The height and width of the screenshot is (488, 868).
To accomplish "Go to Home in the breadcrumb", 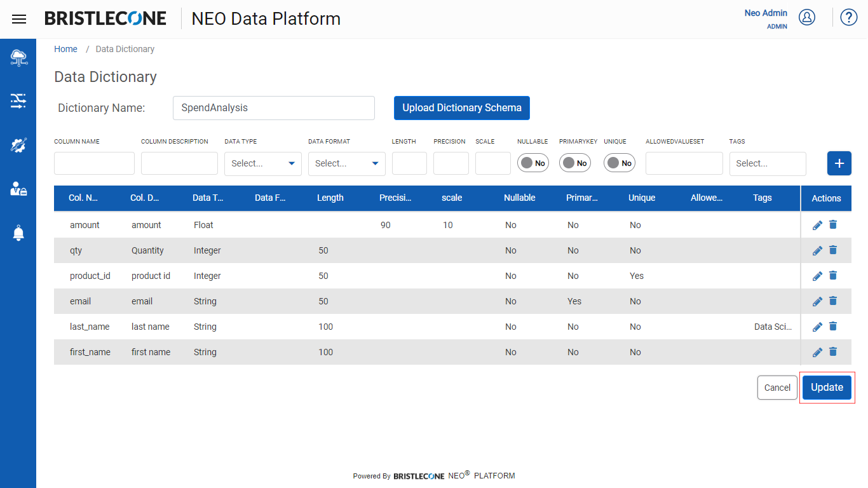I will click(65, 49).
